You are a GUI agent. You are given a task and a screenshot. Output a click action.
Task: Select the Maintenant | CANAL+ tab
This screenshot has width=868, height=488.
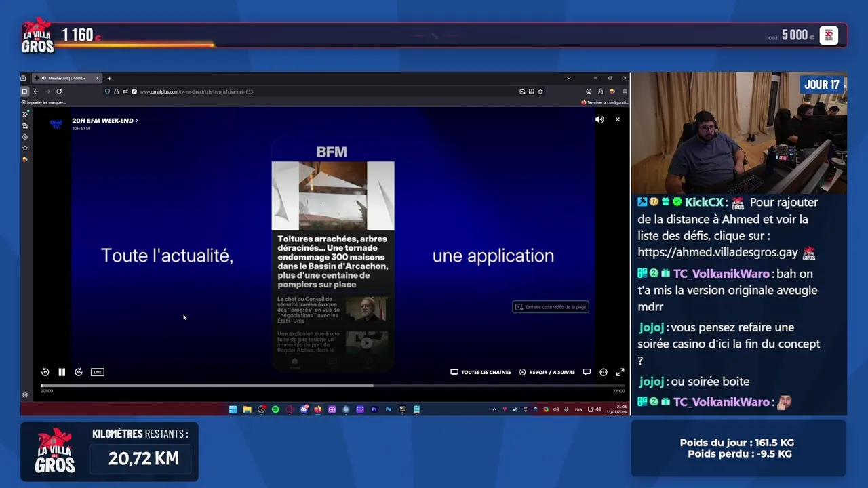point(66,78)
